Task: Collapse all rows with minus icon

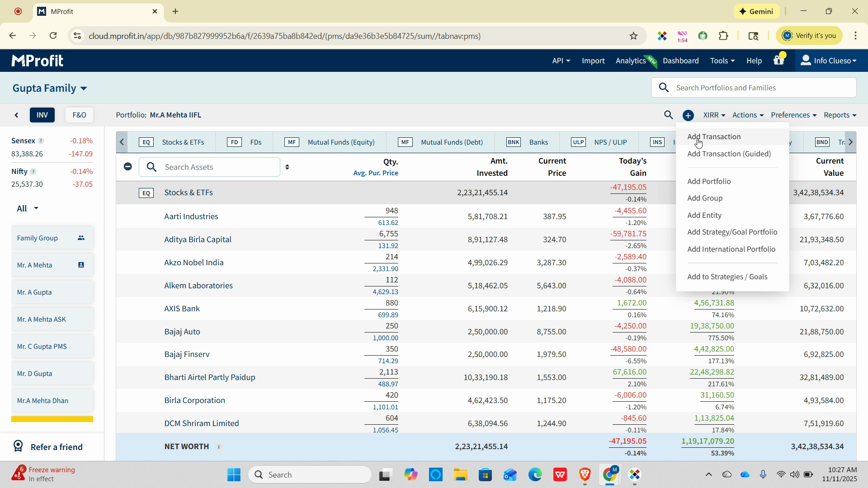Action: coord(128,167)
